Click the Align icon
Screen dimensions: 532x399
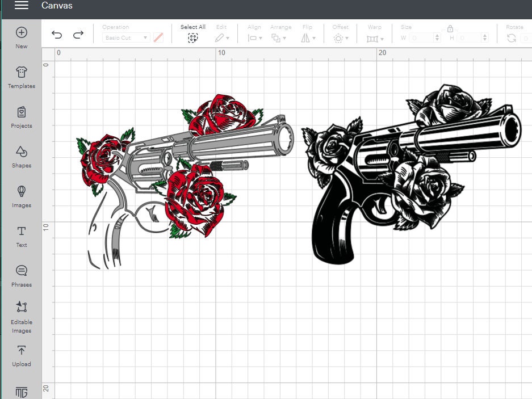(252, 38)
